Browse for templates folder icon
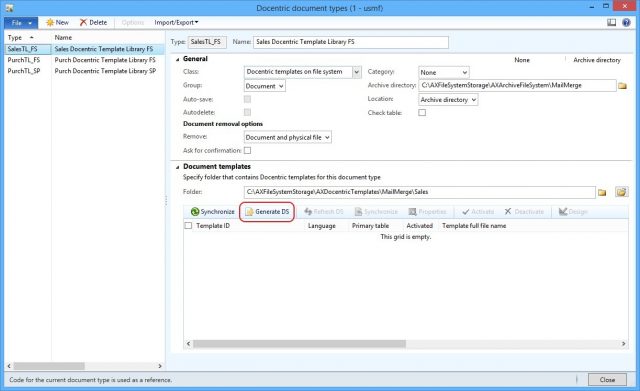 pos(602,193)
